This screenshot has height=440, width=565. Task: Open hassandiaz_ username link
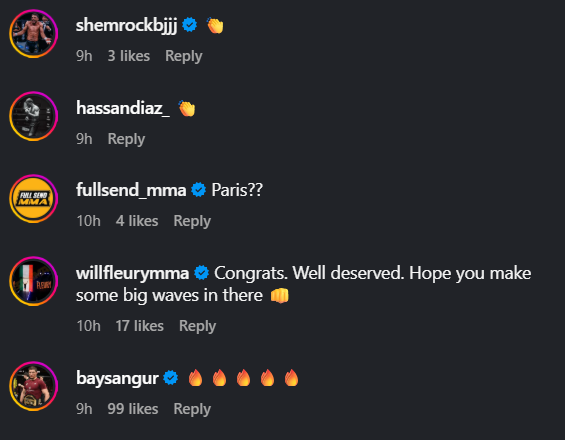tap(123, 108)
